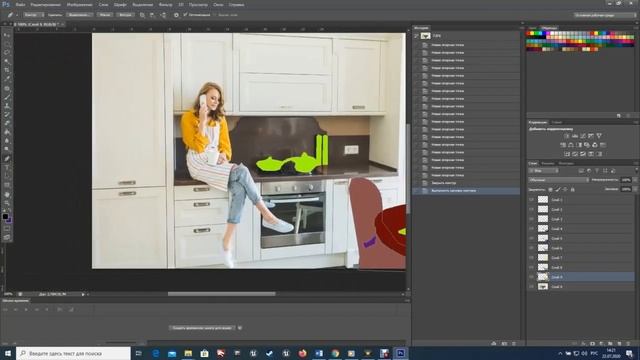The image size is (640, 360).
Task: Select the Paint Bucket / Gradient tool
Action: coord(7,132)
